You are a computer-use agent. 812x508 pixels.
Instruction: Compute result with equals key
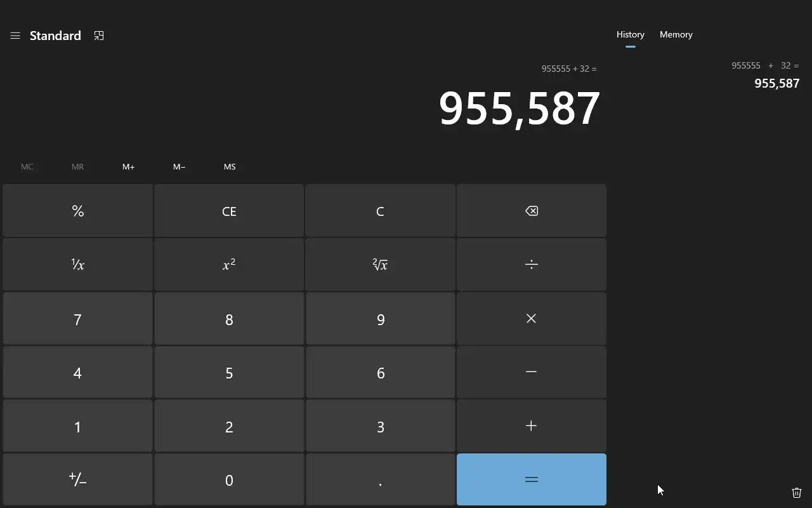[532, 479]
